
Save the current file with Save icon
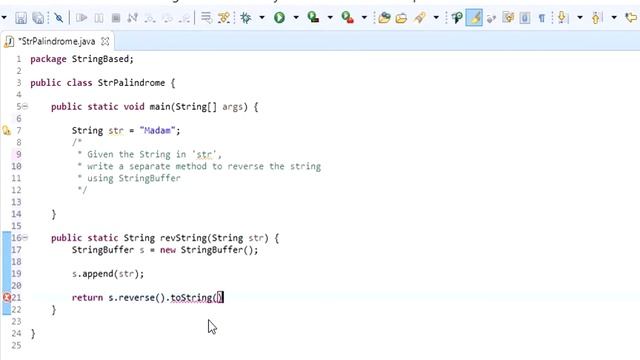click(21, 18)
